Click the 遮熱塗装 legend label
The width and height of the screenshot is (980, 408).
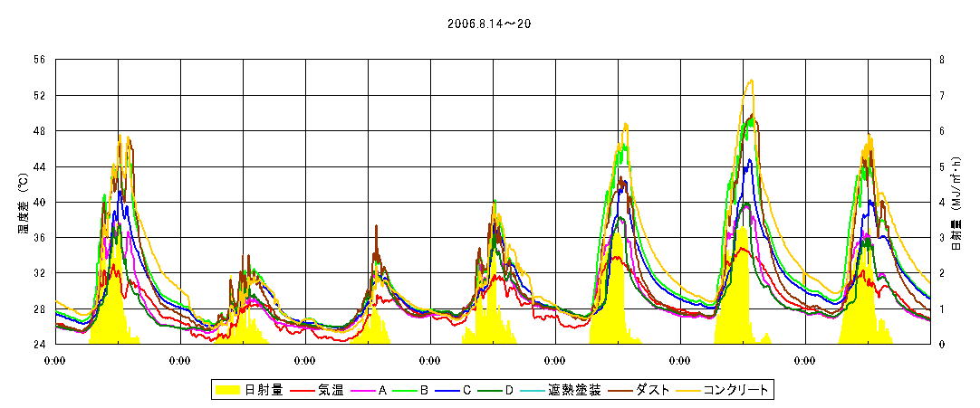(x=575, y=391)
